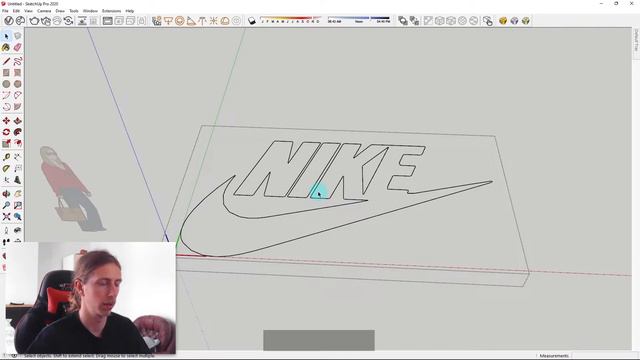This screenshot has width=640, height=360.
Task: Click the purple cube icon in top toolbar
Action: pyautogui.click(x=514, y=21)
